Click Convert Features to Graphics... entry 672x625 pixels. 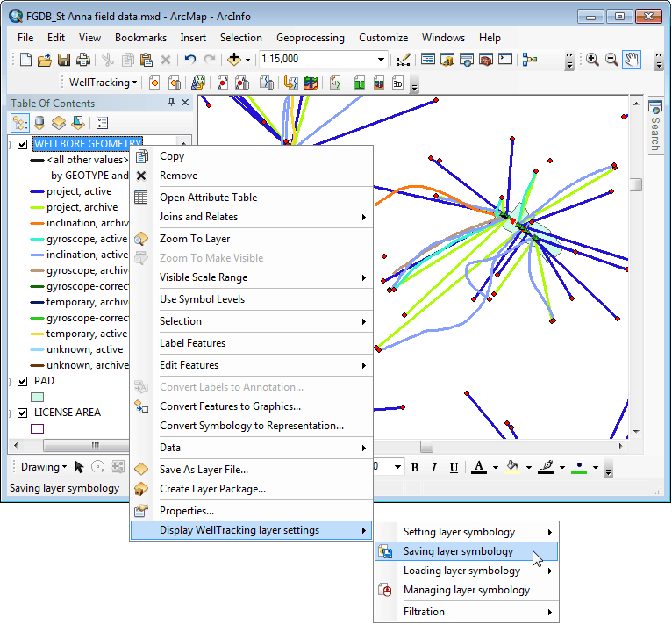pos(251,406)
